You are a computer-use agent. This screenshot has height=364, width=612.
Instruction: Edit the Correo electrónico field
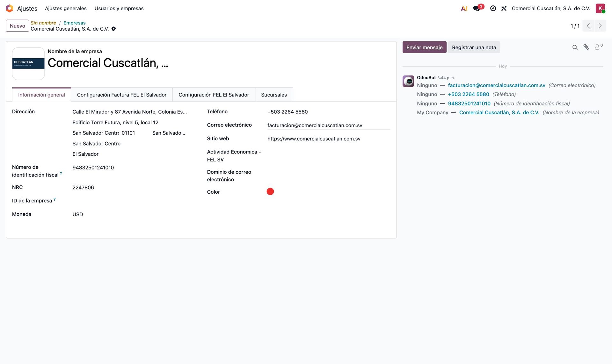click(x=329, y=125)
